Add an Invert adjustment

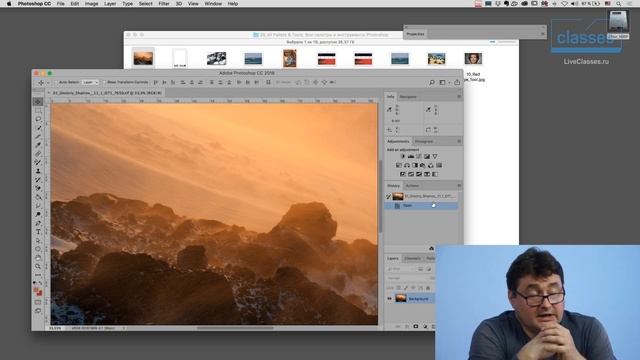pos(403,174)
